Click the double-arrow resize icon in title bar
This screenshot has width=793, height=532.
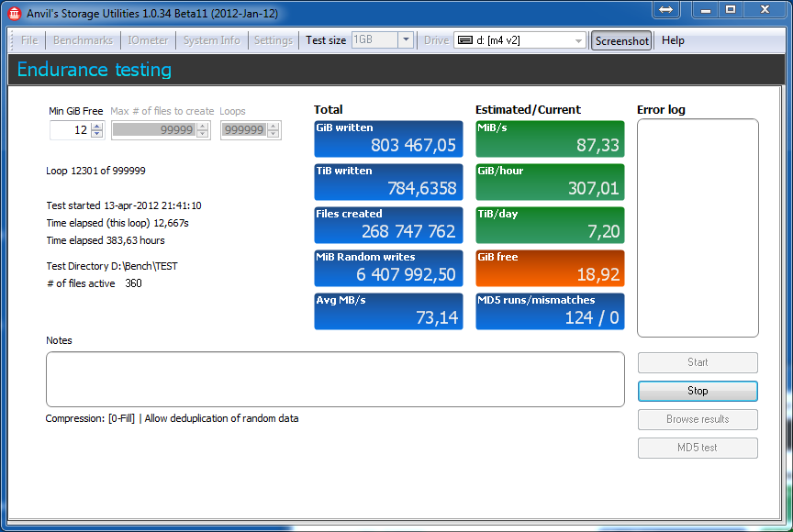tap(665, 9)
